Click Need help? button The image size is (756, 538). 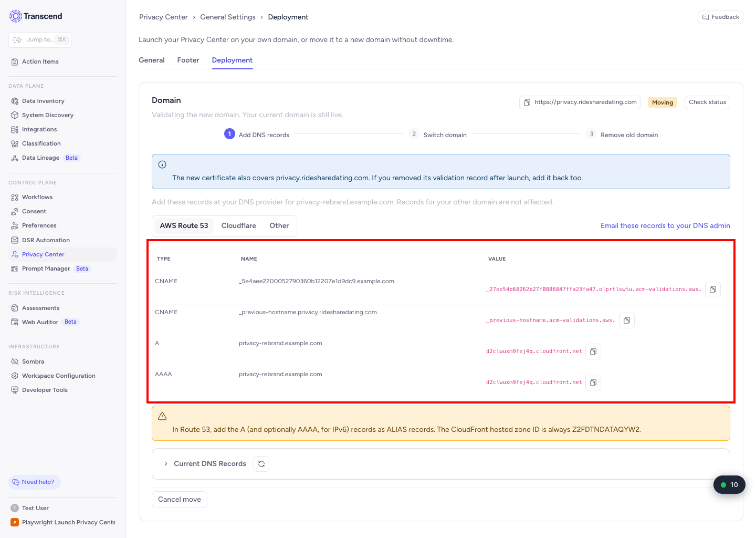(x=35, y=482)
